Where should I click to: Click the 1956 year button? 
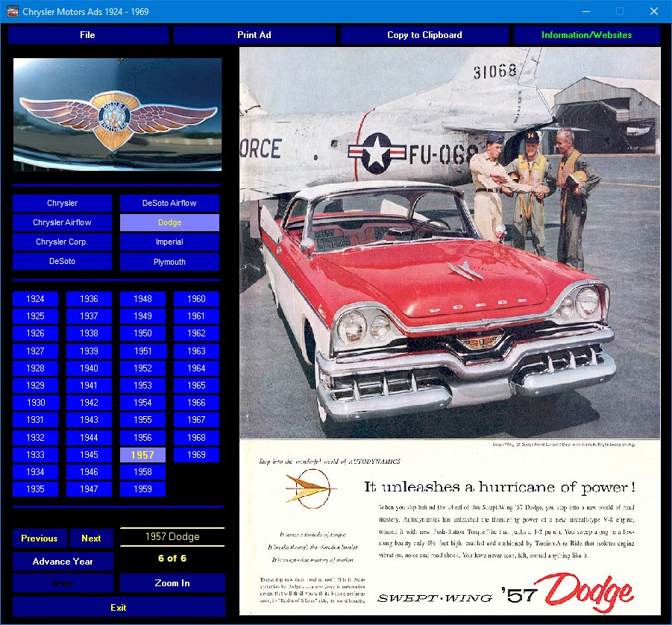pyautogui.click(x=142, y=438)
